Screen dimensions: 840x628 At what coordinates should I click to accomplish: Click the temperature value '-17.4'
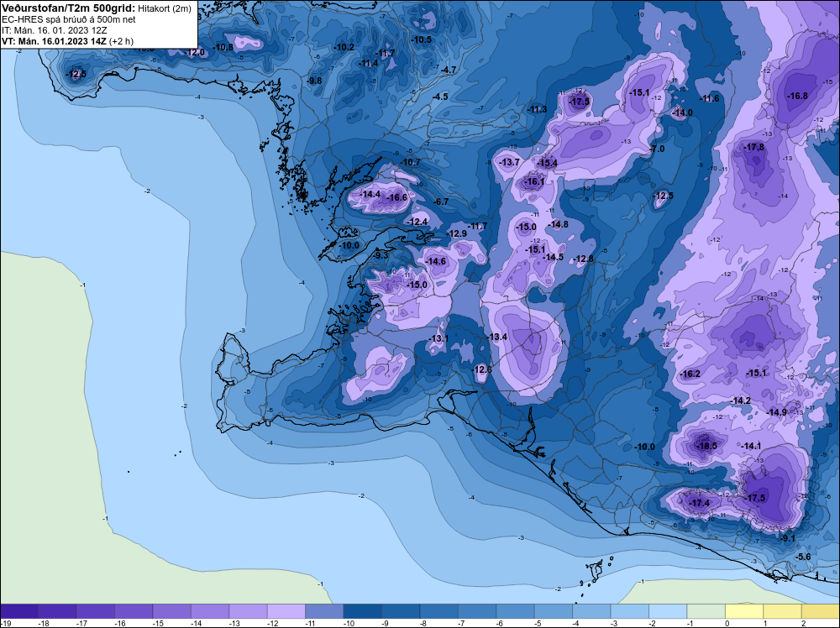[699, 503]
